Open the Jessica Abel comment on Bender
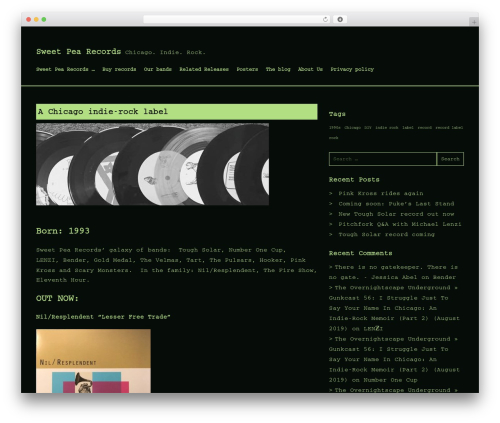This screenshot has width=500, height=423. [x=393, y=272]
